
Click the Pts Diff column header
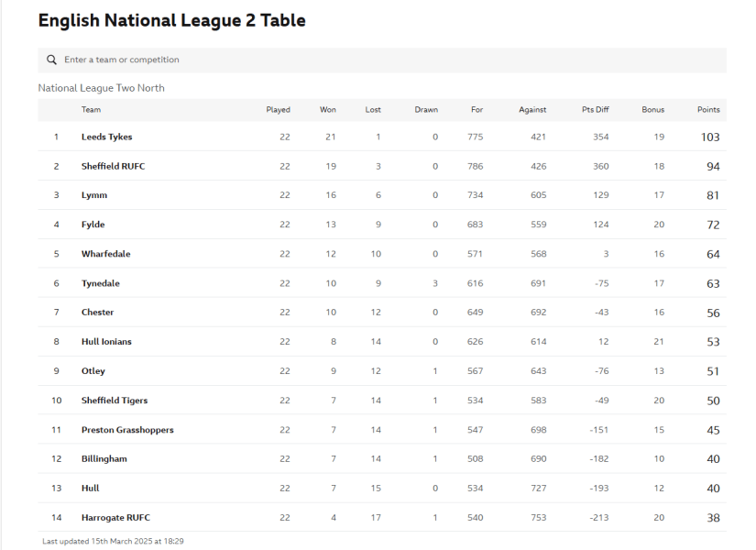[x=595, y=110]
